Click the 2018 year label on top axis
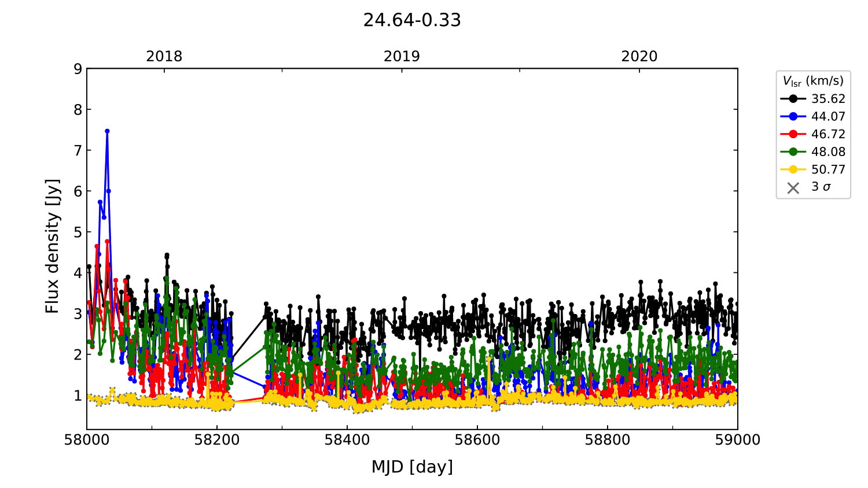Image resolution: width=868 pixels, height=488 pixels. [x=164, y=56]
